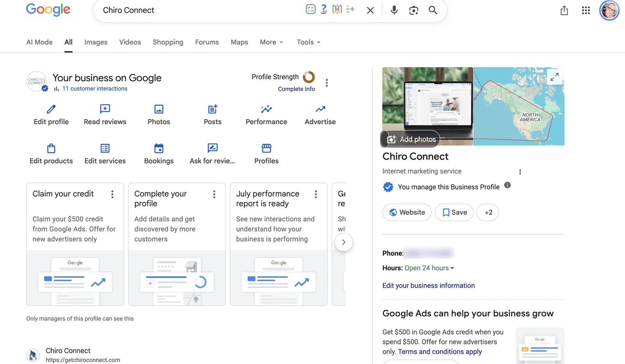Click the Website button

tap(407, 212)
